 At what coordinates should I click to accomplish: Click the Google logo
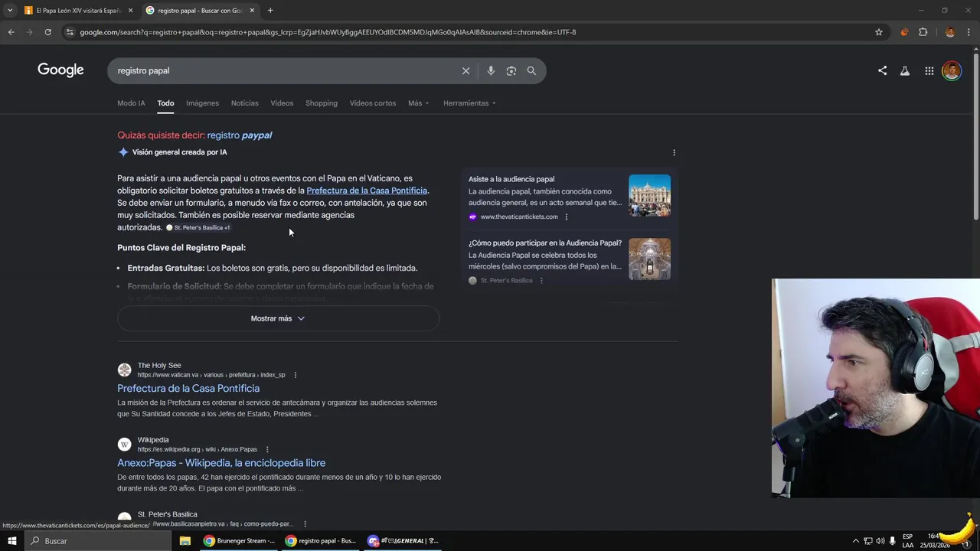tap(60, 70)
